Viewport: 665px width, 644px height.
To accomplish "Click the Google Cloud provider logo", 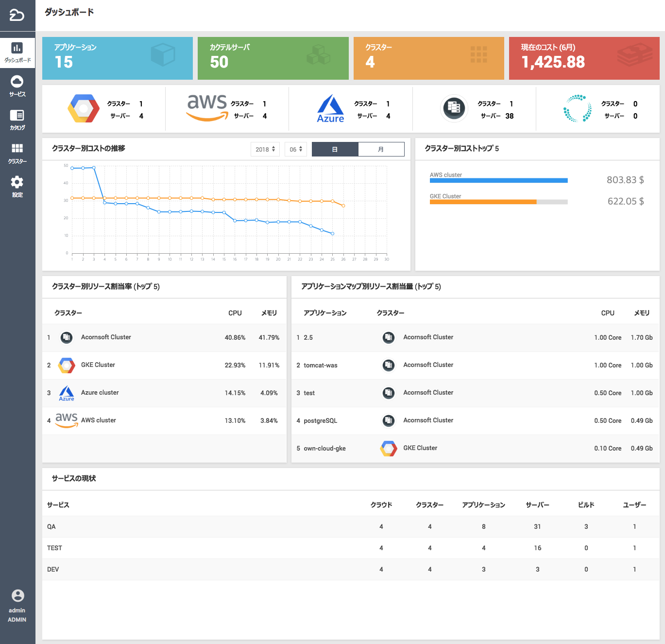I will click(84, 109).
